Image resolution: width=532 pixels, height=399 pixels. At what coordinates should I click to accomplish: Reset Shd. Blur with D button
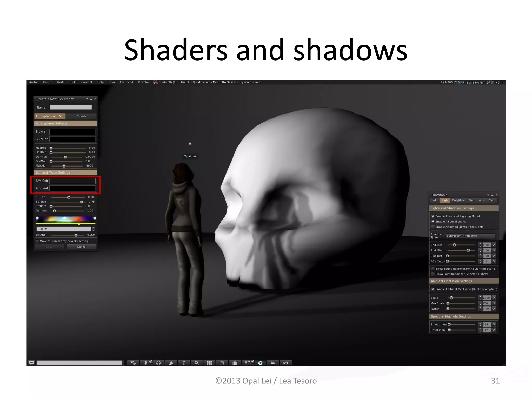point(494,250)
